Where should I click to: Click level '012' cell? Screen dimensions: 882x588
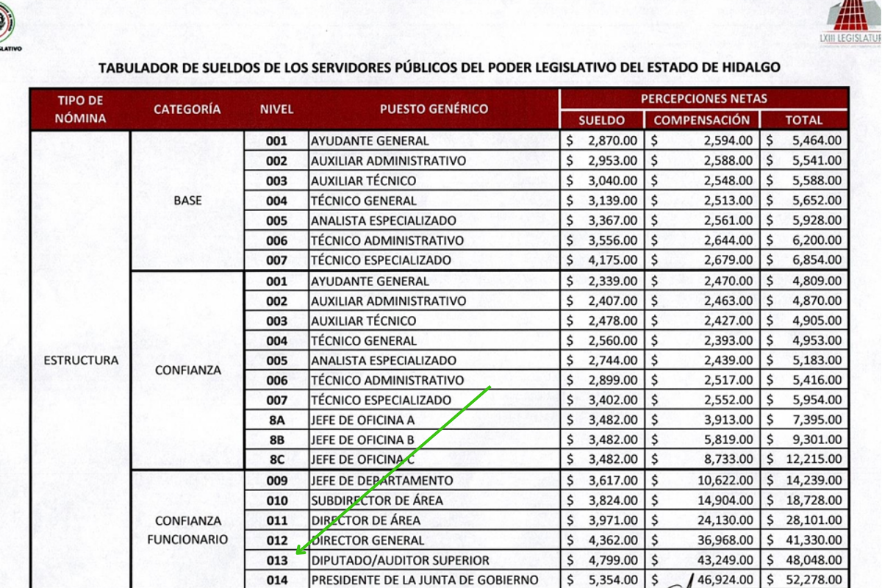[276, 540]
